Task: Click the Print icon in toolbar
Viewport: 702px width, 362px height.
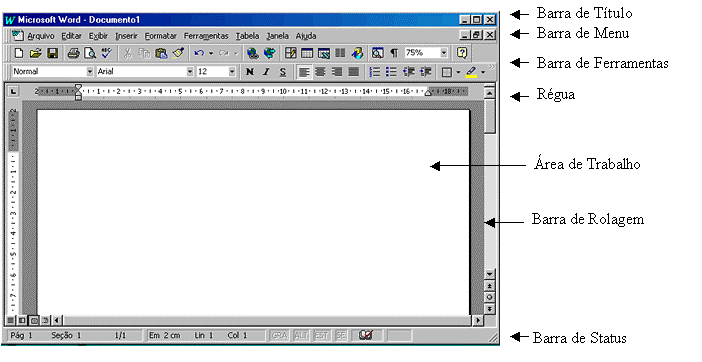Action: click(x=73, y=53)
